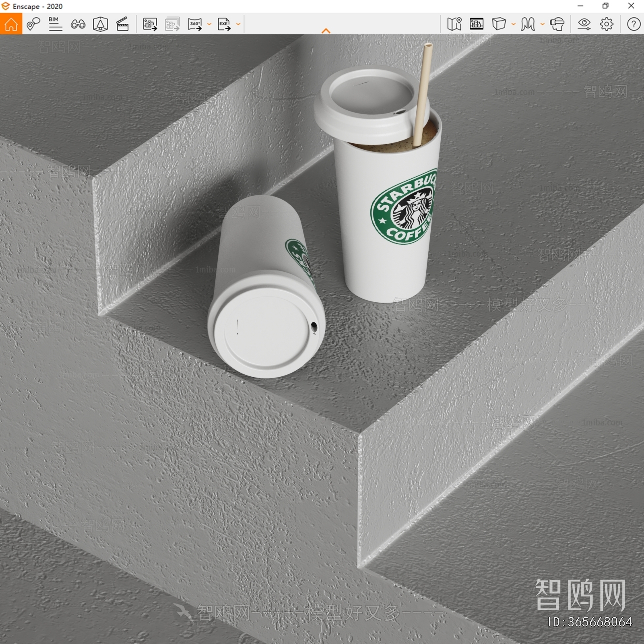Open the panorama export dropdown arrow
Viewport: 644px width, 644px height.
click(x=209, y=24)
